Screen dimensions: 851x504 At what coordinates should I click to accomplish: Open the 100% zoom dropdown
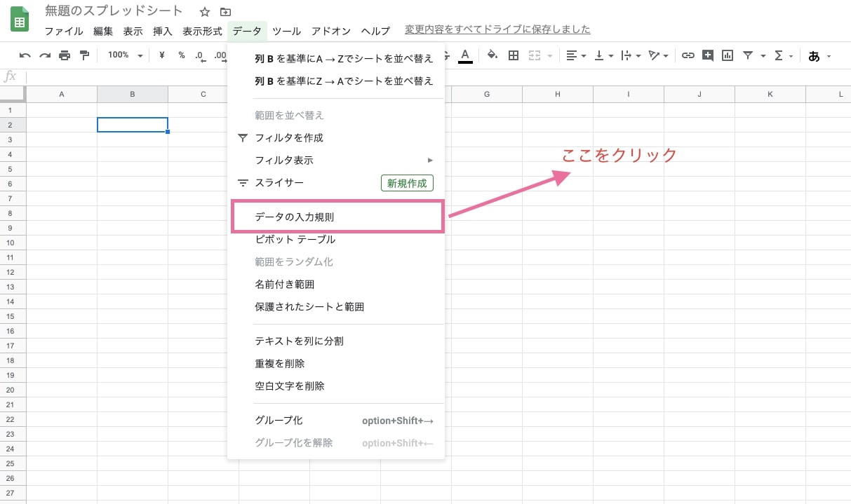(x=126, y=55)
